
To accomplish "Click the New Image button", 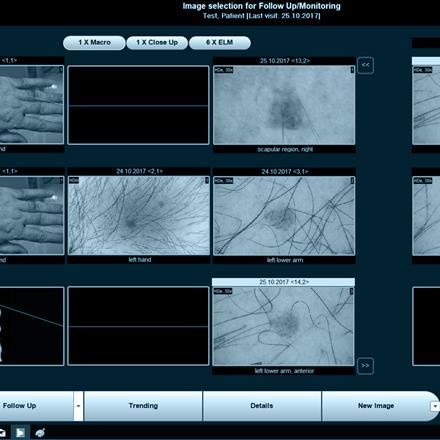I will (x=376, y=406).
